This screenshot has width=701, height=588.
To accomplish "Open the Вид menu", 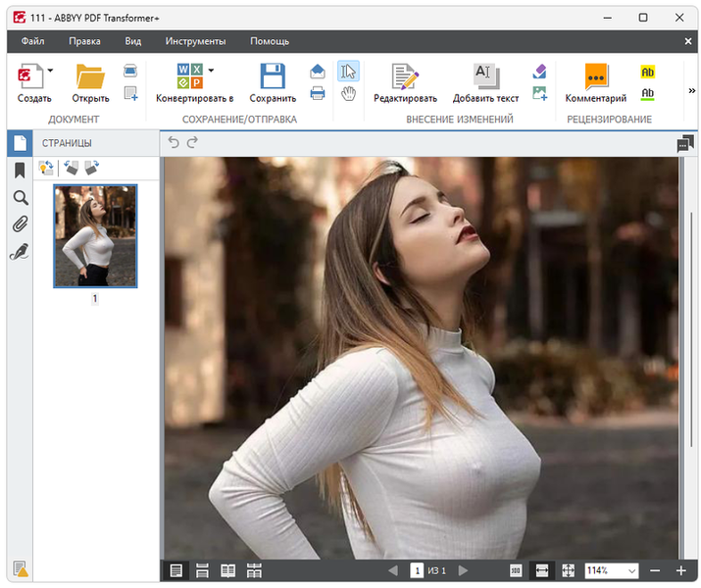I will click(132, 41).
